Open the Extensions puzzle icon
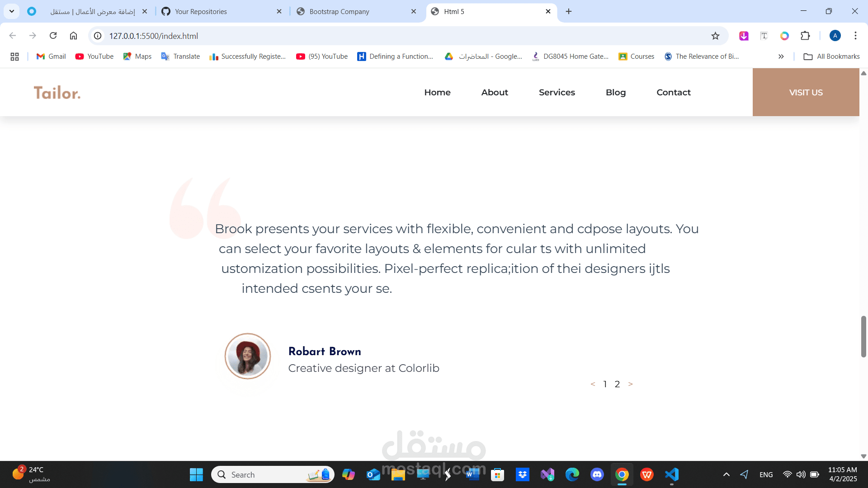Viewport: 868px width, 488px height. 805,36
